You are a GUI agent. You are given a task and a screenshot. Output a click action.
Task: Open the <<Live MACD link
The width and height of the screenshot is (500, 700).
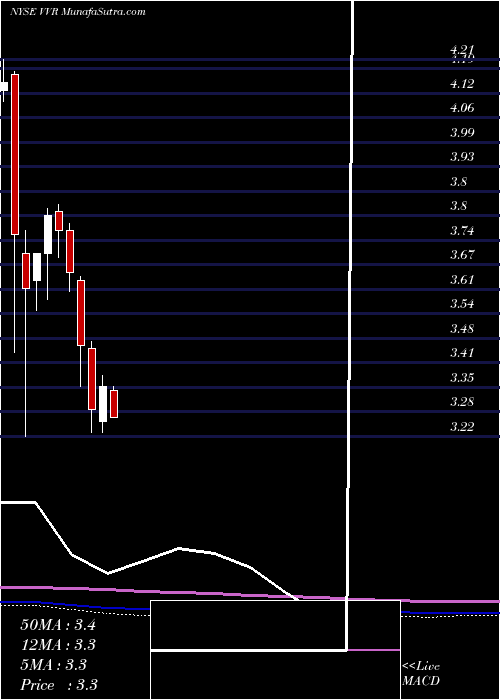pos(421,674)
